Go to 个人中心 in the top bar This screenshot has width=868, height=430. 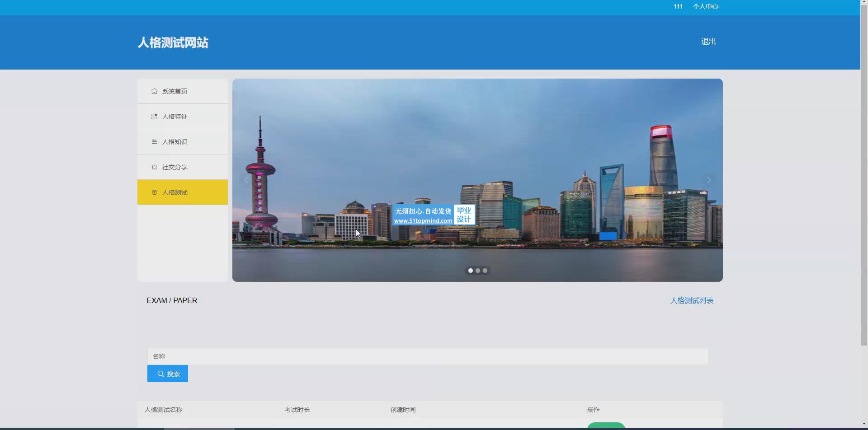705,6
